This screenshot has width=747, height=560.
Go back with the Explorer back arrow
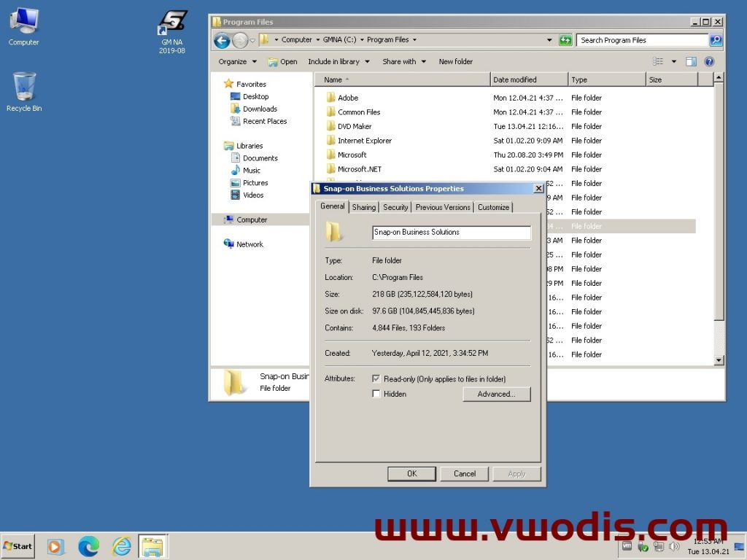coord(222,41)
